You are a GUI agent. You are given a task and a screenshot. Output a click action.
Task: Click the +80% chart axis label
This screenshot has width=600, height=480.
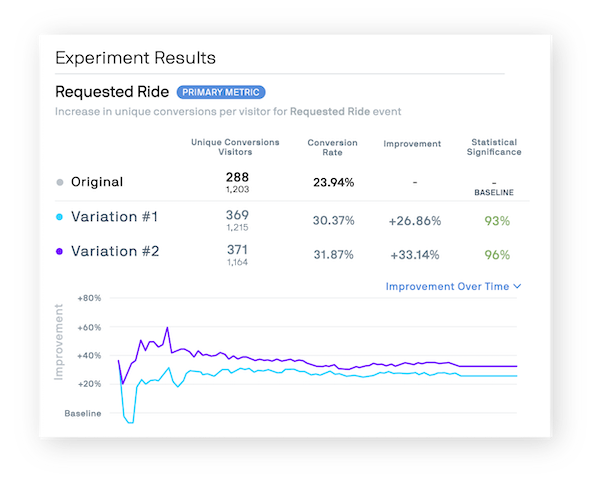click(89, 298)
